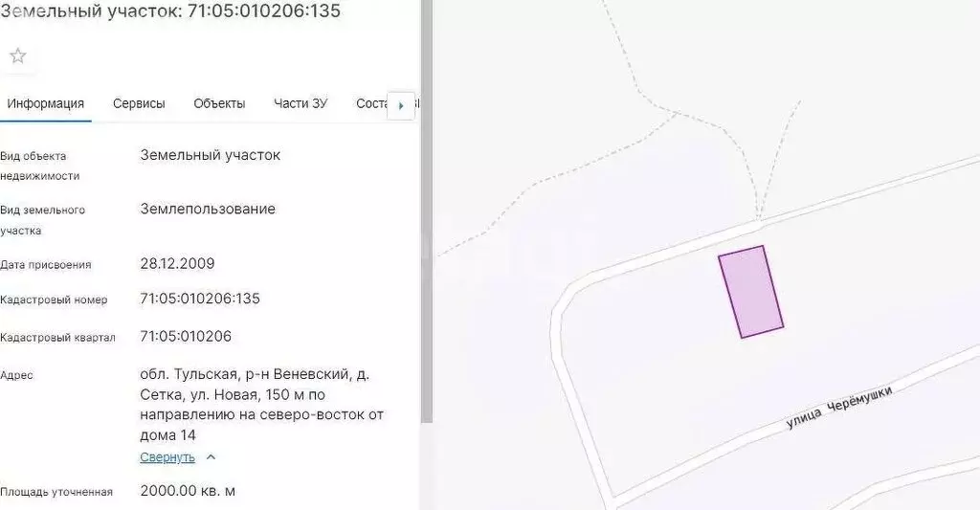Click the header Земельный участок: 71:05:010206:135
The width and height of the screenshot is (980, 510).
pos(170,11)
